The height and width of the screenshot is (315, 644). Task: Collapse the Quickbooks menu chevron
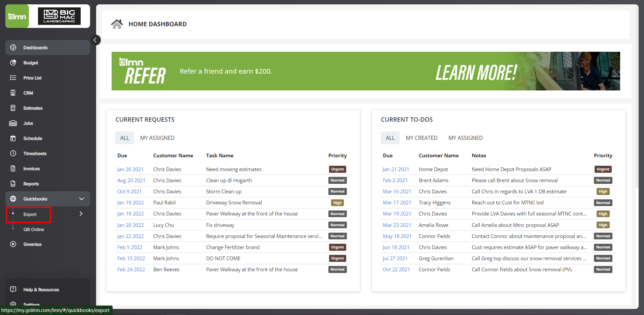coord(81,199)
